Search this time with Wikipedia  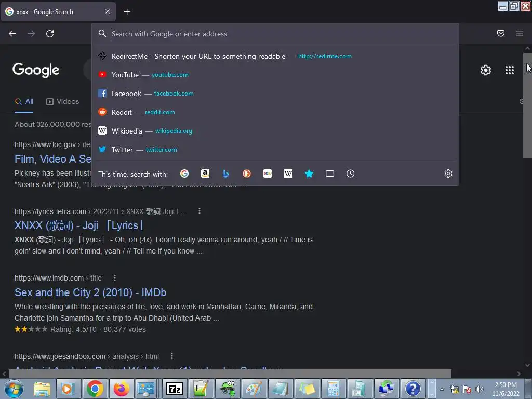pyautogui.click(x=288, y=174)
